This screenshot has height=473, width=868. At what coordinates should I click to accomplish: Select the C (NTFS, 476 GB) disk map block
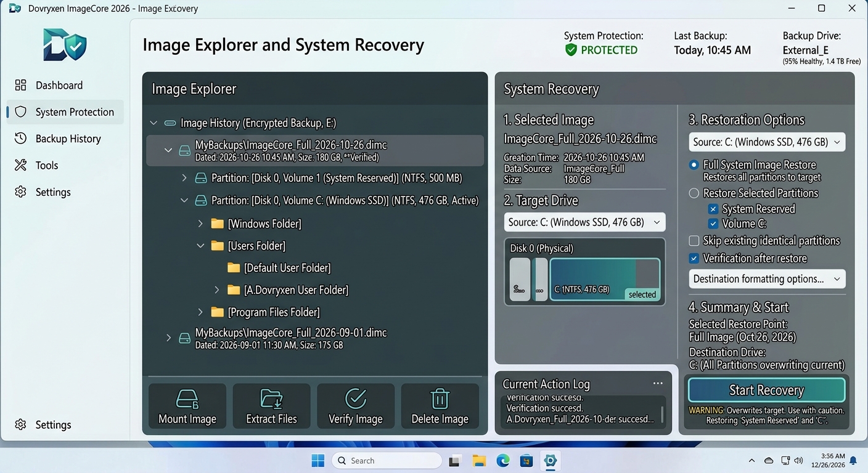[x=605, y=280]
